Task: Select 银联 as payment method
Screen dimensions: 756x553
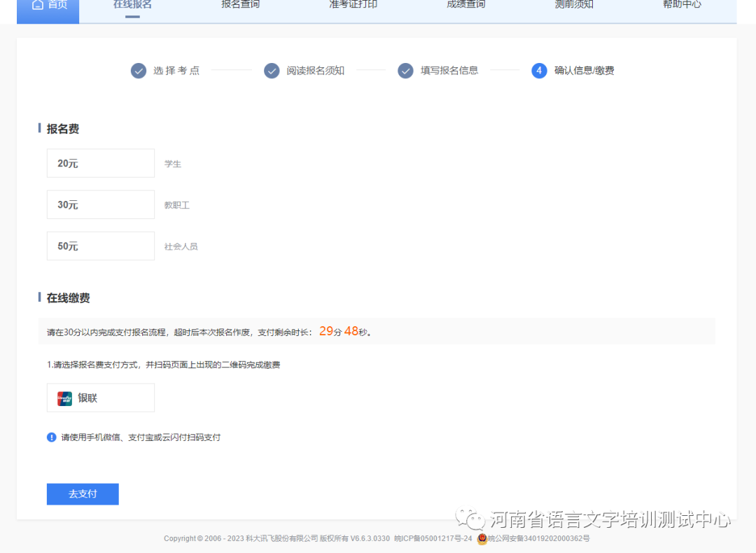Action: click(x=100, y=398)
